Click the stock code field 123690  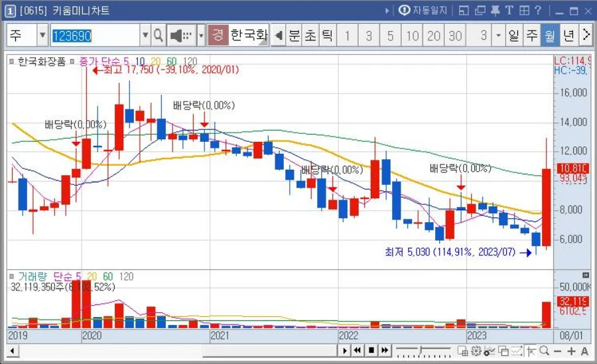[x=95, y=36]
